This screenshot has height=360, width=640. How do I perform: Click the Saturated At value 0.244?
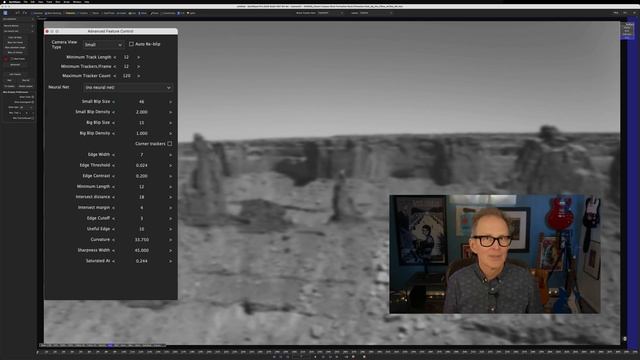pyautogui.click(x=142, y=261)
